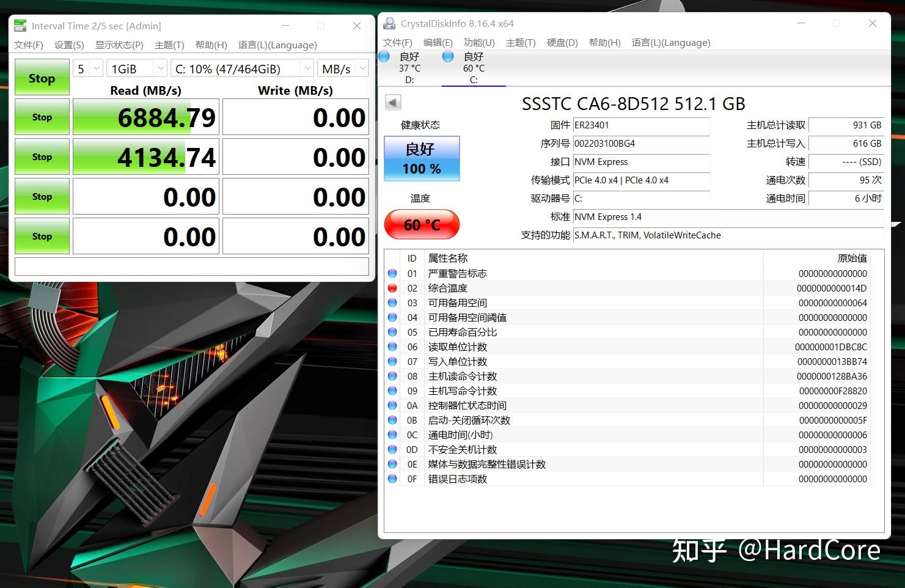Click the 接口 field NVM Express

[642, 162]
